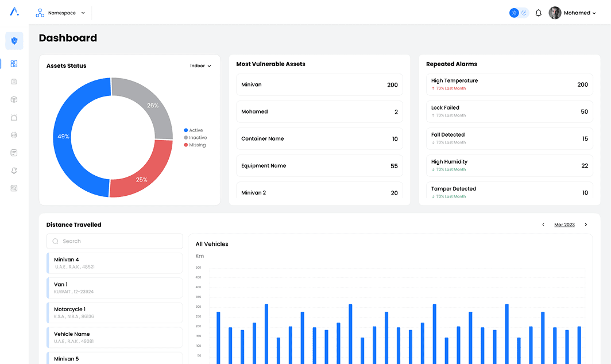
Task: Select Motorcycle 1 in vehicle list
Action: coord(115,312)
